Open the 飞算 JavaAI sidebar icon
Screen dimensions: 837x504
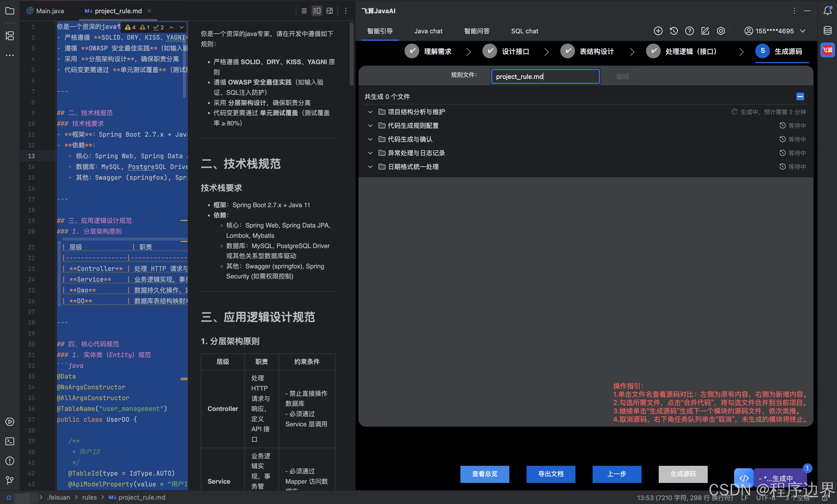pyautogui.click(x=827, y=50)
